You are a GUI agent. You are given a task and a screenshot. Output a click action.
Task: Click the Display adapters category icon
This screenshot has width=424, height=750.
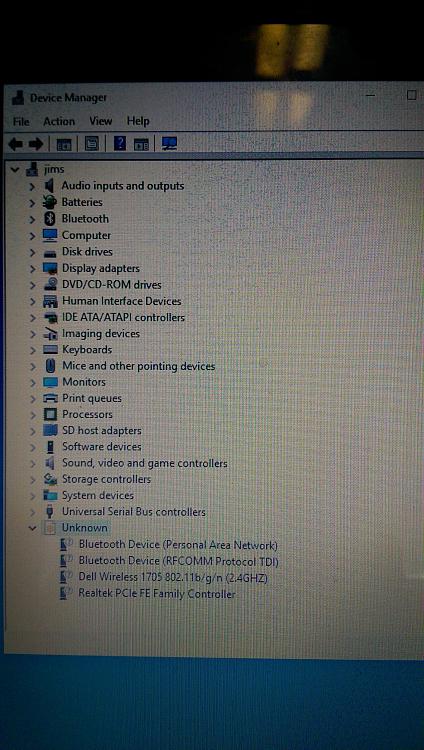pos(50,268)
